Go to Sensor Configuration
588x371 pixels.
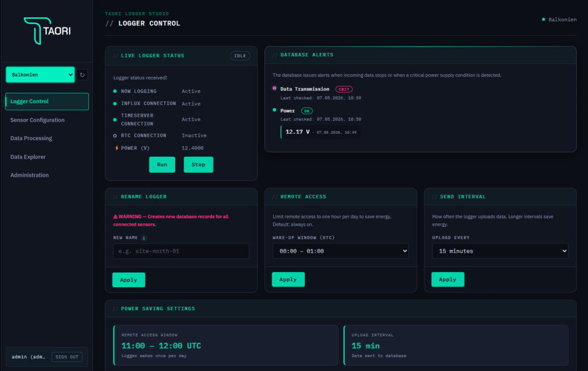pyautogui.click(x=37, y=120)
